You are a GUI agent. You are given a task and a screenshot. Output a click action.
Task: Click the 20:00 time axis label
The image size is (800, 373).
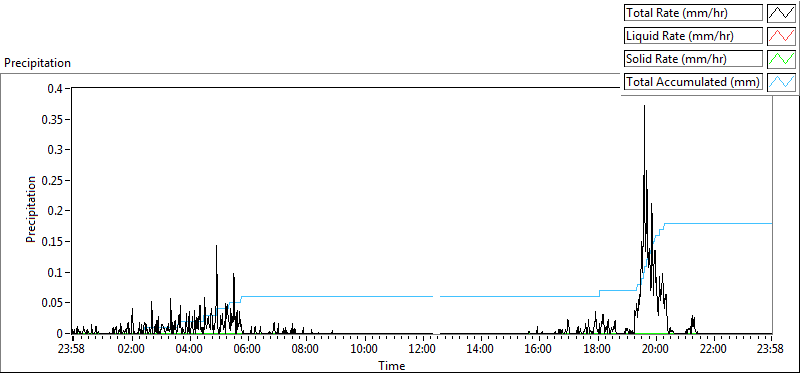pyautogui.click(x=654, y=350)
